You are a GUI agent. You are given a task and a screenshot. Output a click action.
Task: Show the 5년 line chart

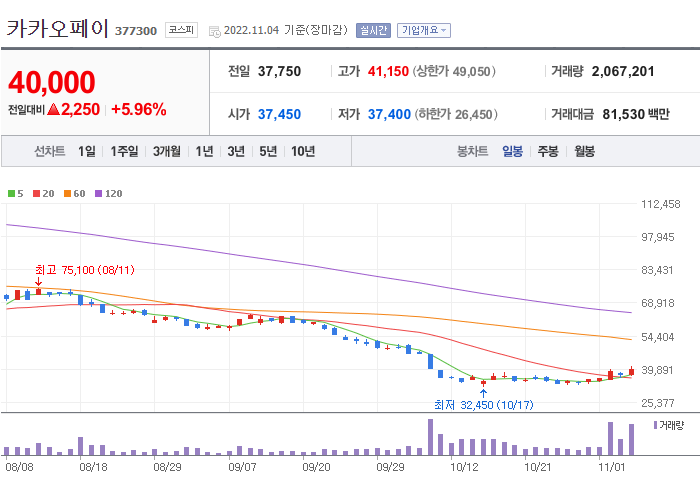pos(268,151)
